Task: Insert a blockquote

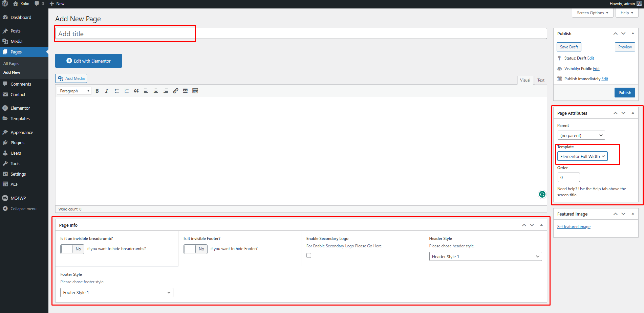Action: click(136, 91)
